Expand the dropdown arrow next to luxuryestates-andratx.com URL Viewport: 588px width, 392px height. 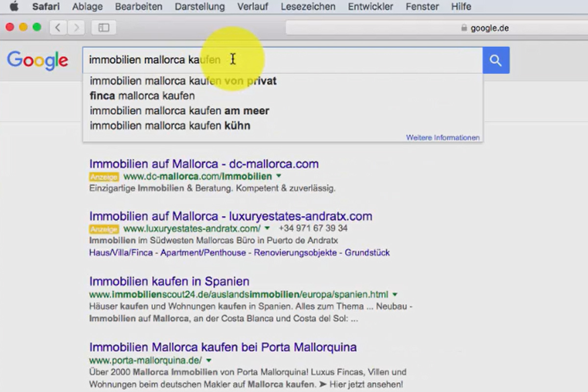tap(267, 228)
